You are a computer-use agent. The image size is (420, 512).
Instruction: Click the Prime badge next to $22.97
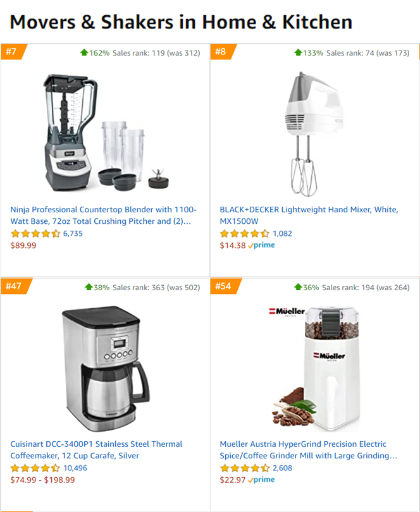[261, 480]
